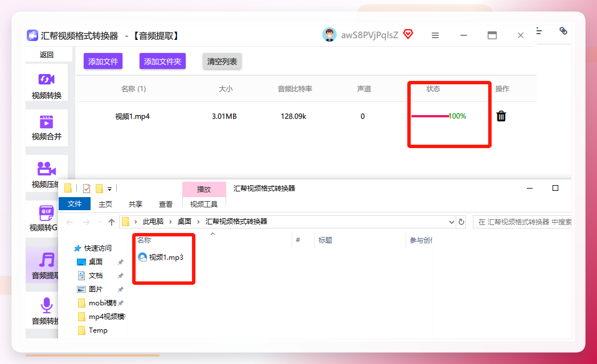The image size is (597, 364).
Task: Click Explorer forward navigation arrow
Action: pos(87,222)
